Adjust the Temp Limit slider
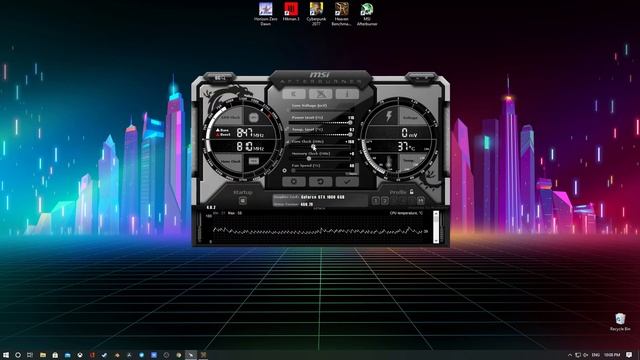The width and height of the screenshot is (640, 360). click(320, 134)
